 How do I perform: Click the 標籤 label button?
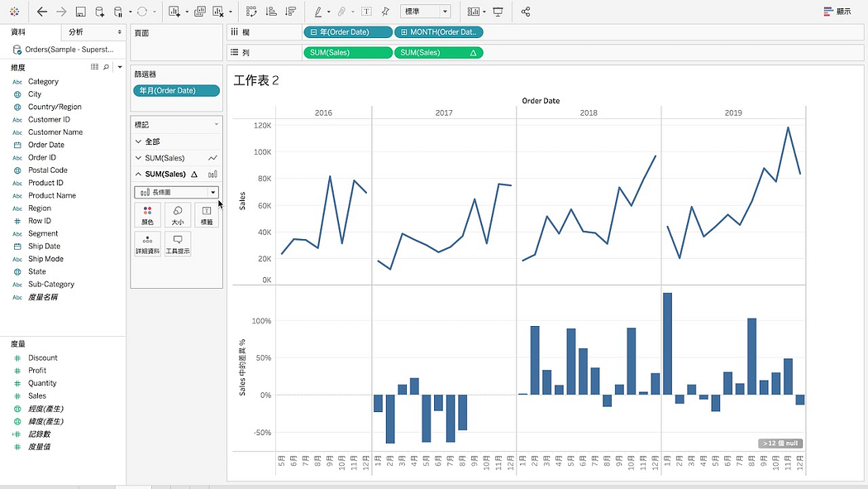pos(207,215)
